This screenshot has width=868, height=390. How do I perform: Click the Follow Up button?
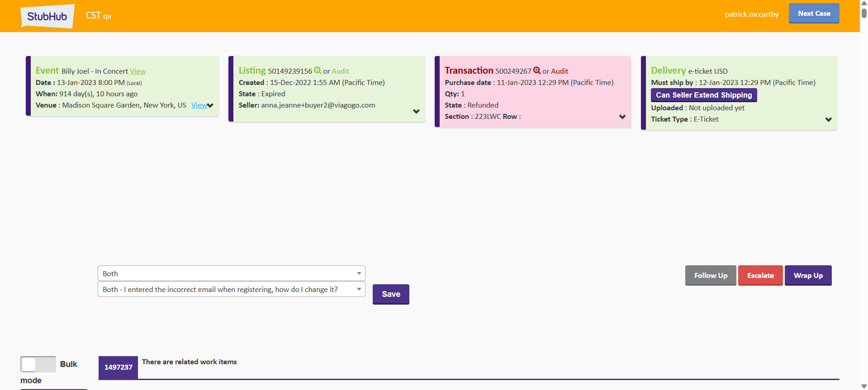tap(711, 275)
